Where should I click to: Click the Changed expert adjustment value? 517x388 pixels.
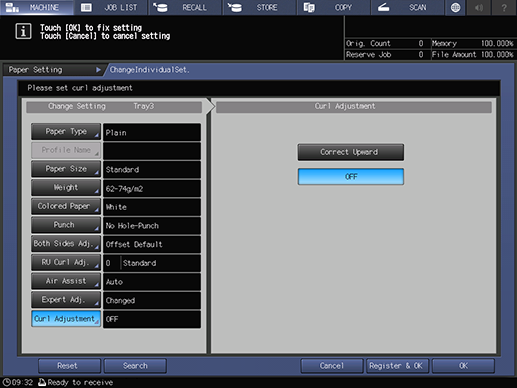[152, 300]
